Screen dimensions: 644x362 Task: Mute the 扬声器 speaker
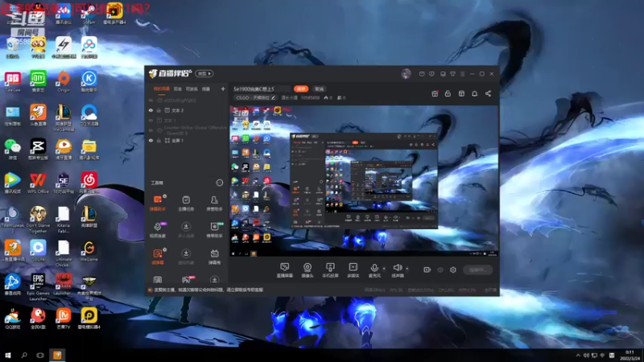click(397, 270)
